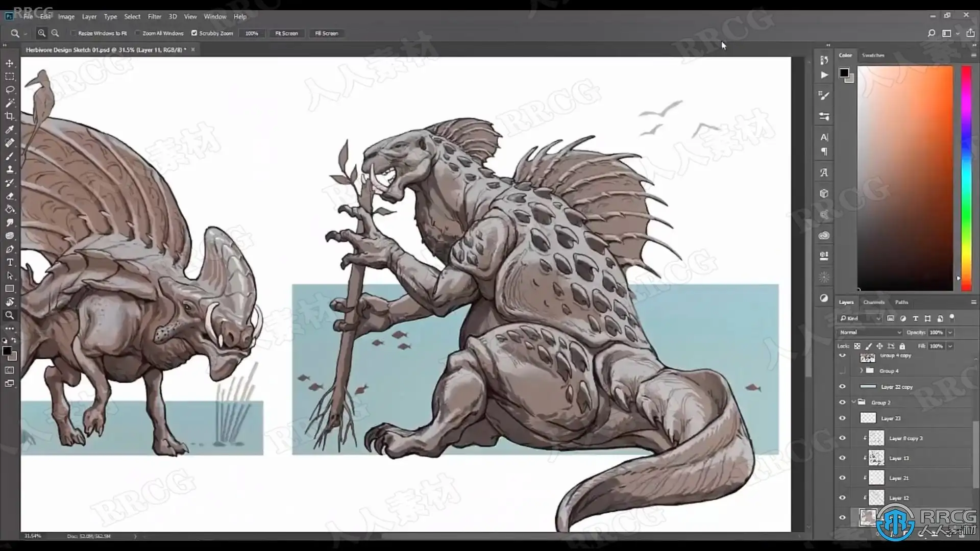Uncheck the Scrubby Zoom checkbox
Viewport: 980px width, 551px height.
tap(194, 33)
